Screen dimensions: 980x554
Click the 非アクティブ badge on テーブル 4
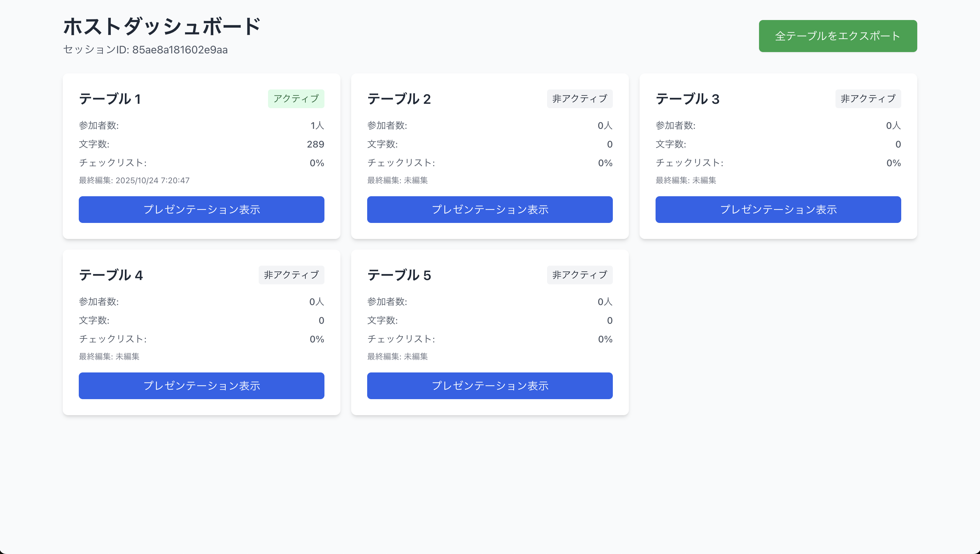click(x=291, y=275)
